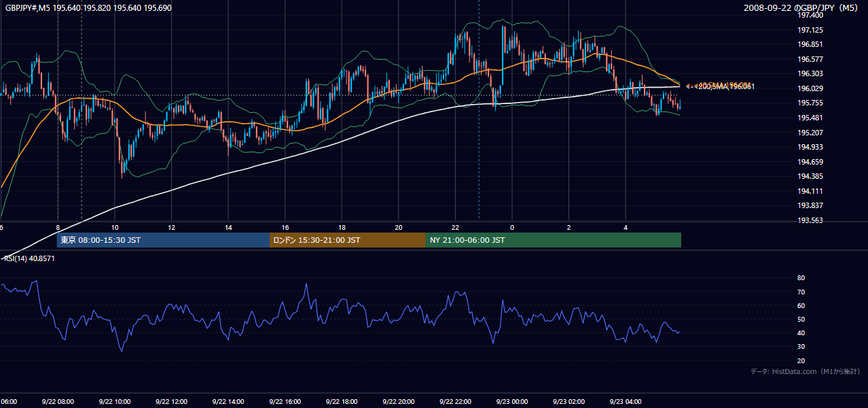This screenshot has height=408, width=868.
Task: Click the RSI scale value 80
Action: [x=801, y=278]
